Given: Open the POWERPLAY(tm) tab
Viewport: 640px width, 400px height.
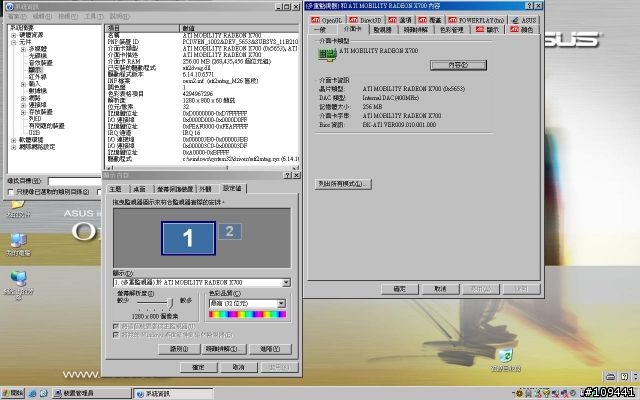Looking at the screenshot, I should [x=476, y=20].
